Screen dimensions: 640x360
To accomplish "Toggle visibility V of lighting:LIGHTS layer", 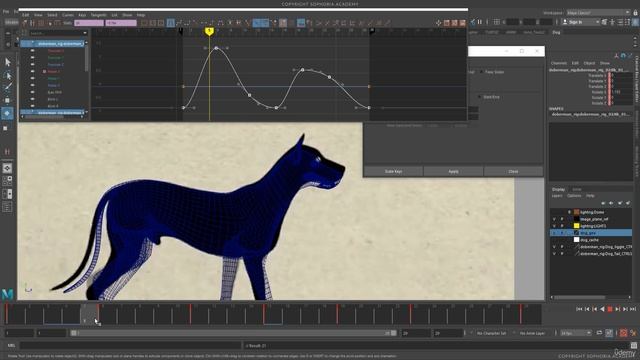I will pos(554,226).
